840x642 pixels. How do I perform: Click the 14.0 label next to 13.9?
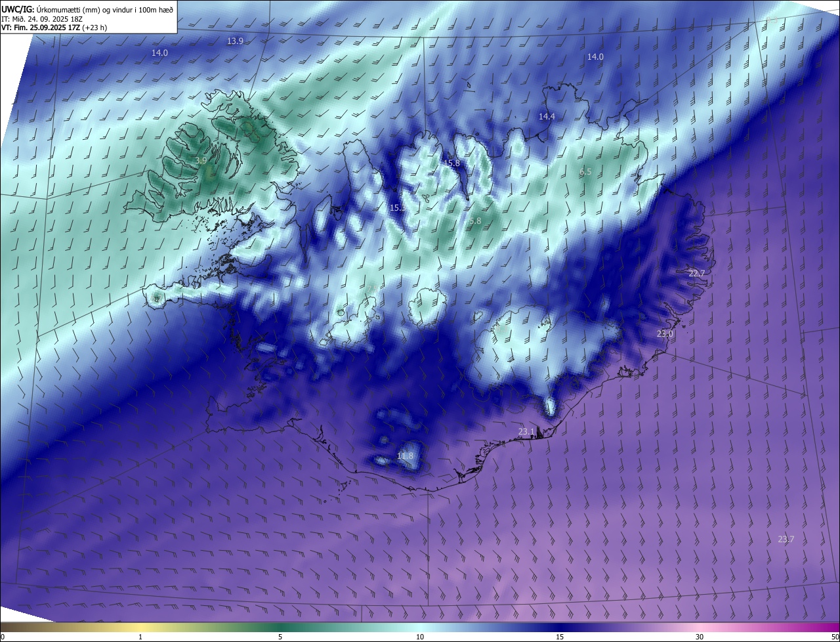(x=159, y=53)
